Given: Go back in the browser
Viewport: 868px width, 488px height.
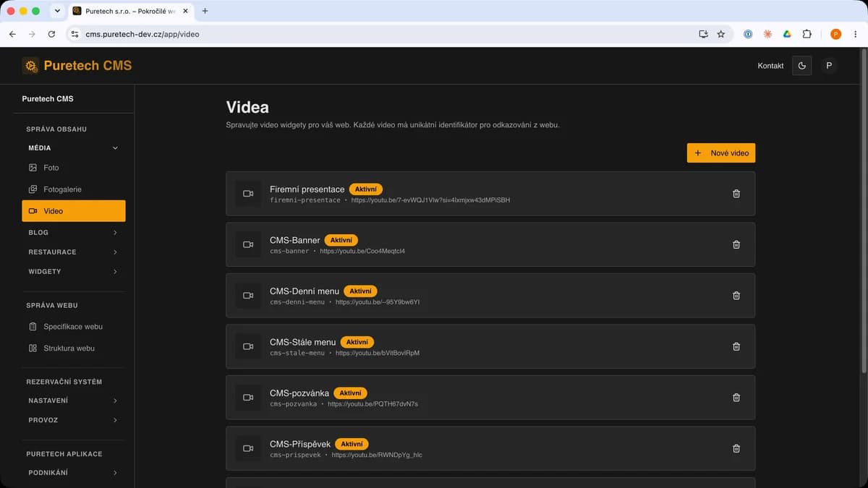Looking at the screenshot, I should tap(12, 34).
